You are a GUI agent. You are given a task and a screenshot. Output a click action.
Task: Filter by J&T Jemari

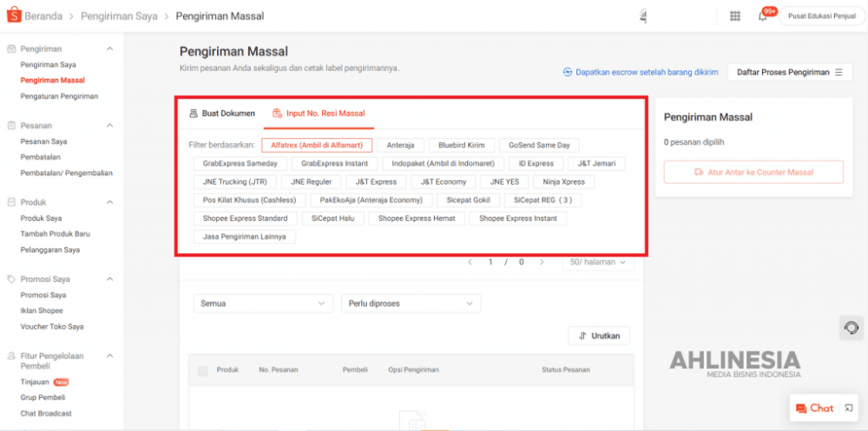click(597, 163)
